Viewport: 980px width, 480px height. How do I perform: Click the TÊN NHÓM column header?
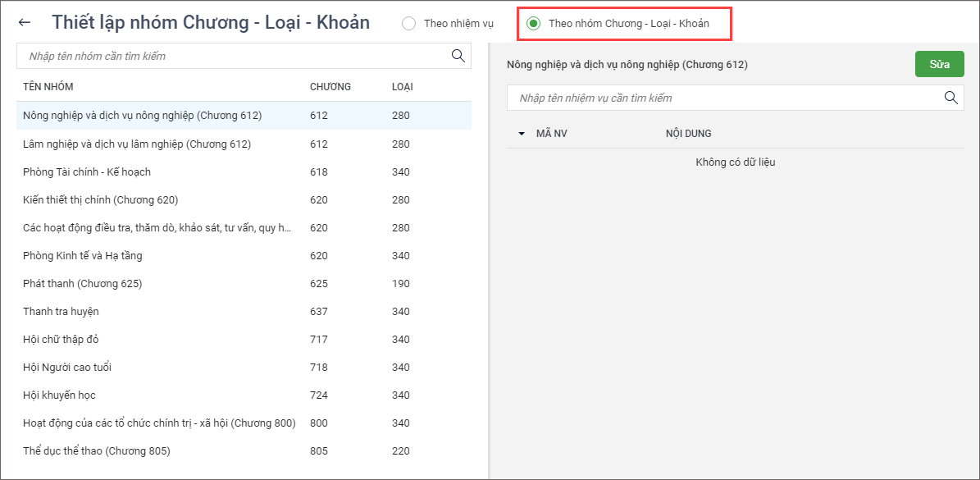(48, 87)
